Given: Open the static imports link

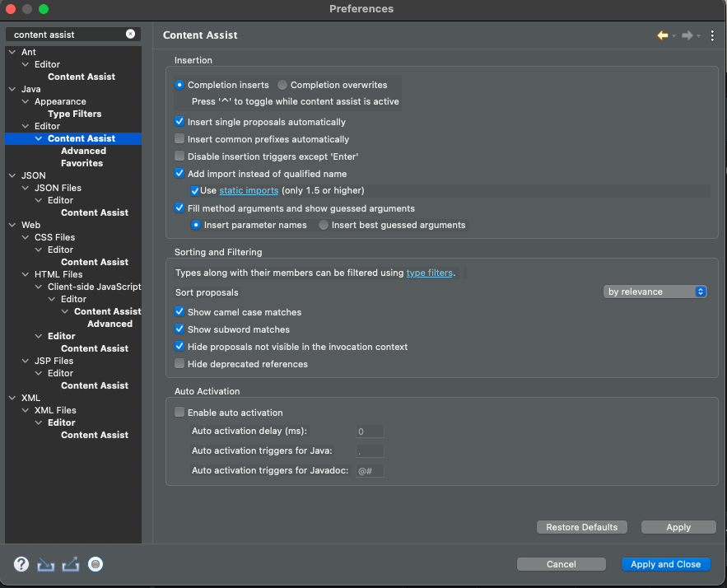Looking at the screenshot, I should (249, 190).
